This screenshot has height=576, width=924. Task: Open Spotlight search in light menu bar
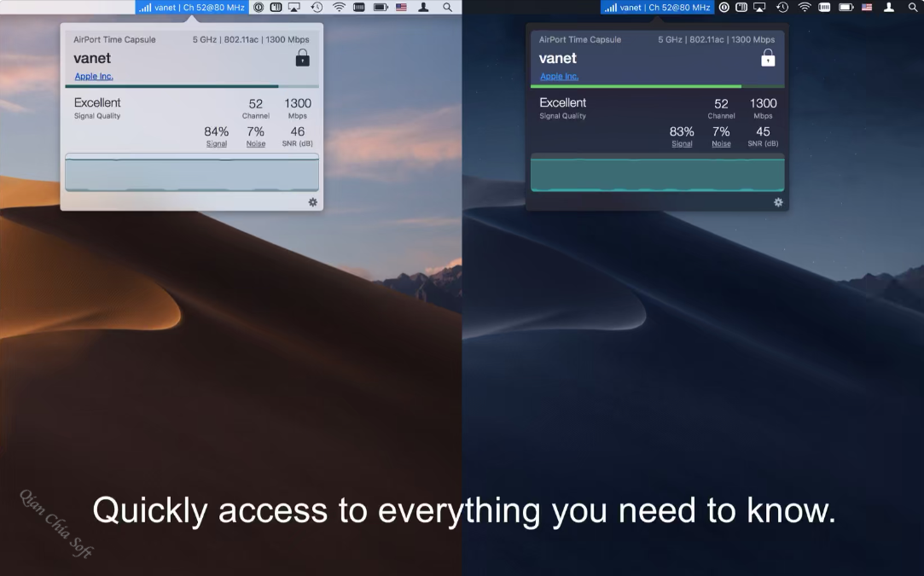447,7
